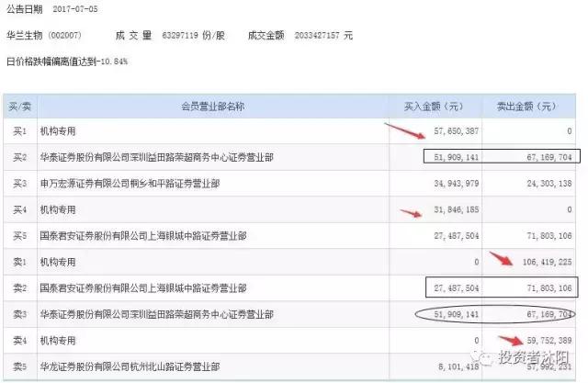The width and height of the screenshot is (588, 383).
Task: Select the stock name 华兰生物
Action: coord(25,36)
